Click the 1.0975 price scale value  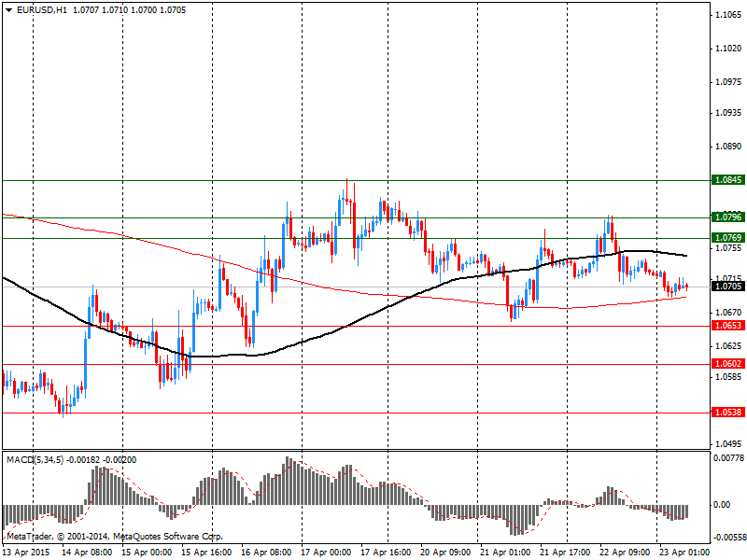pos(729,82)
